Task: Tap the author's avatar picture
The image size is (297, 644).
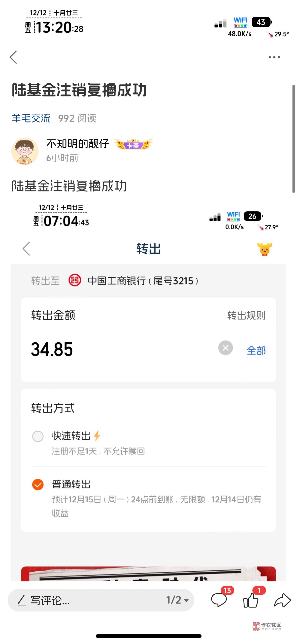Action: [x=25, y=151]
